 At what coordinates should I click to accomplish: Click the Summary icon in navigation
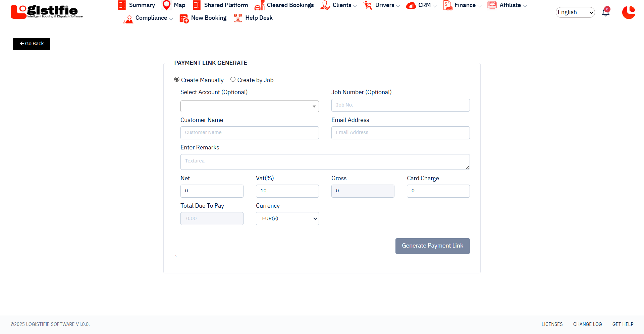(122, 5)
